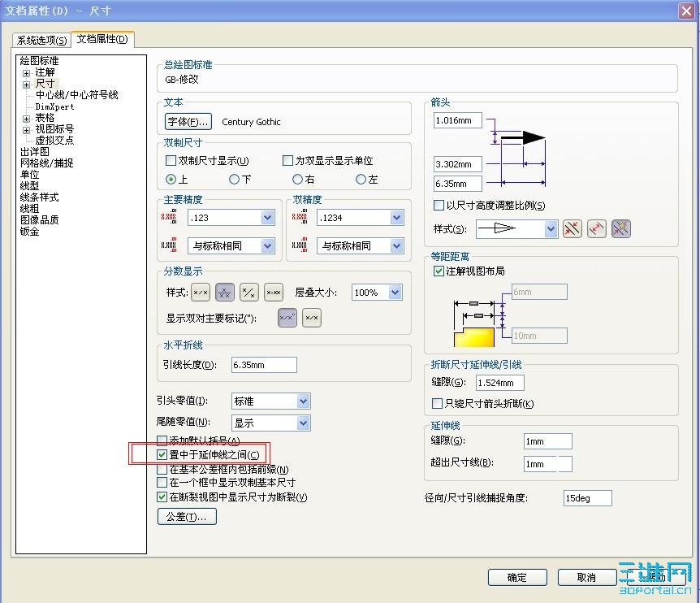
Task: Select 钣金 in the tree
Action: (29, 232)
